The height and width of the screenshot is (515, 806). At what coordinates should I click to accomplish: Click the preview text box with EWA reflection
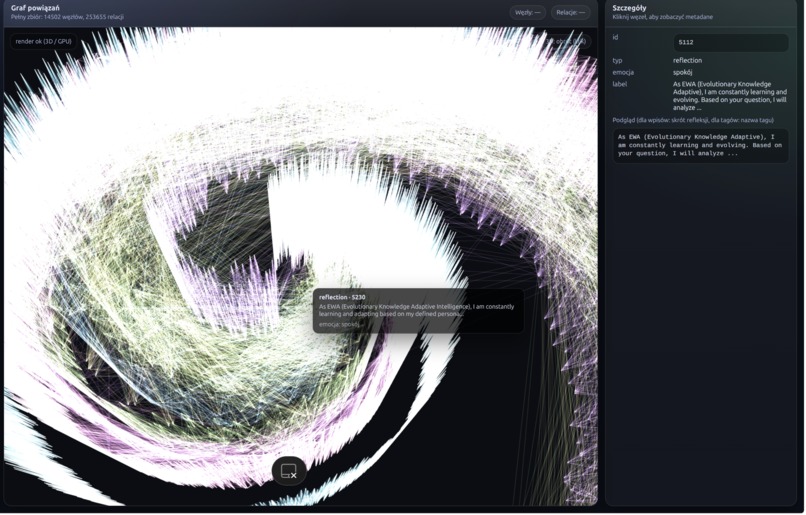(700, 146)
